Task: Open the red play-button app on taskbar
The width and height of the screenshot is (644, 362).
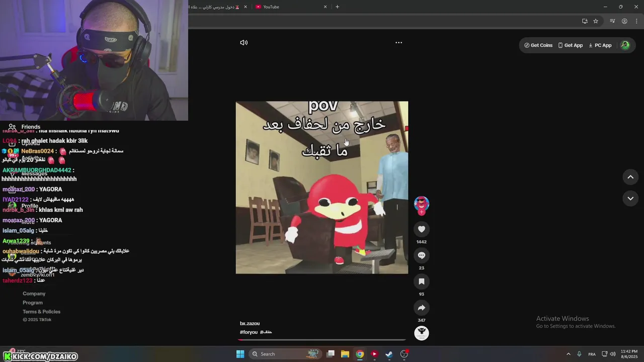Action: point(374,354)
